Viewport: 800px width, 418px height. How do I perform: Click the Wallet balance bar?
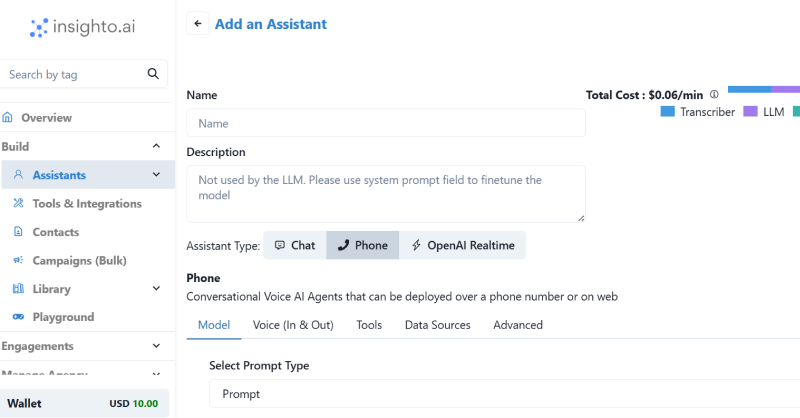[84, 404]
